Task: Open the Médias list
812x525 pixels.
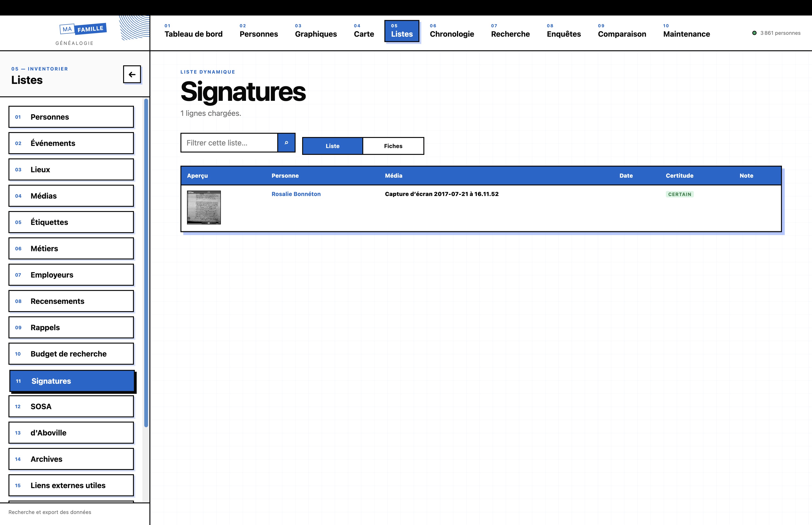Action: [71, 196]
